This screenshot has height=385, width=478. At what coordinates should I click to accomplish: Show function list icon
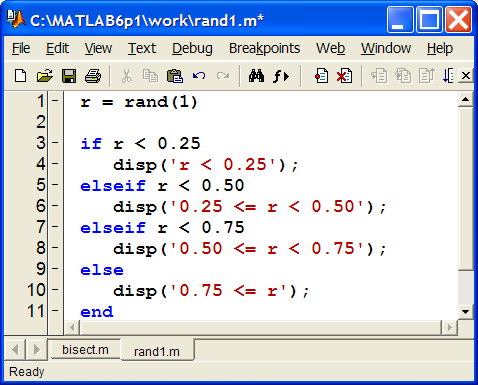(x=281, y=76)
